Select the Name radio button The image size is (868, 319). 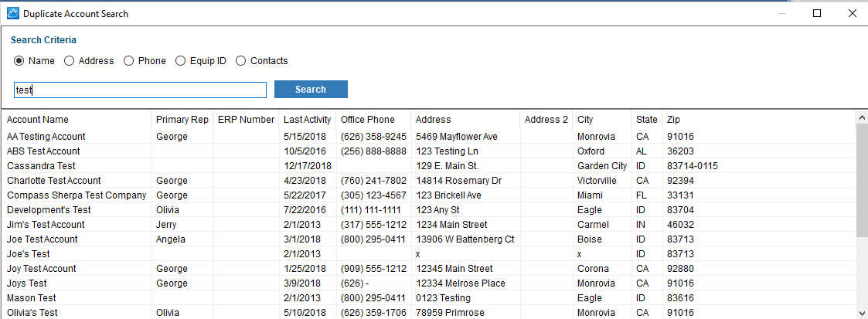[19, 61]
